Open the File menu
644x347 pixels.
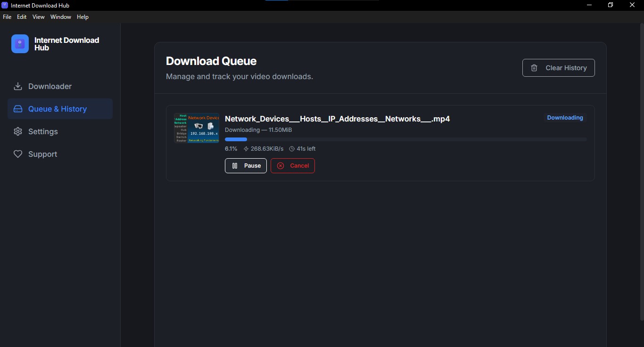click(x=7, y=17)
